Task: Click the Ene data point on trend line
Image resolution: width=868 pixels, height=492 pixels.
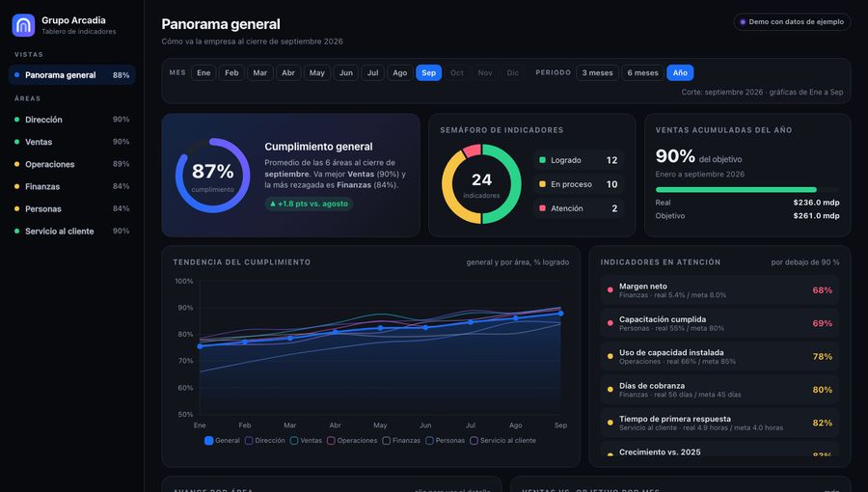Action: tap(200, 346)
